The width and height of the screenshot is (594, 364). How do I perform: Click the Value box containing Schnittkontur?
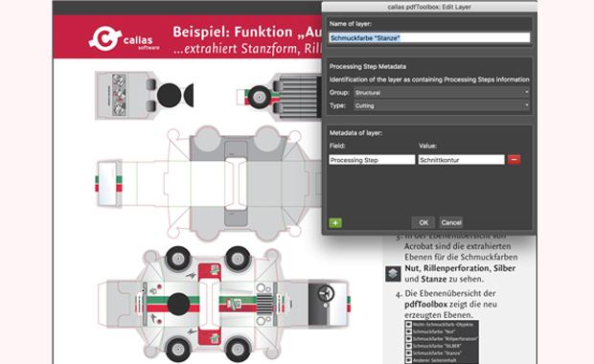[462, 160]
